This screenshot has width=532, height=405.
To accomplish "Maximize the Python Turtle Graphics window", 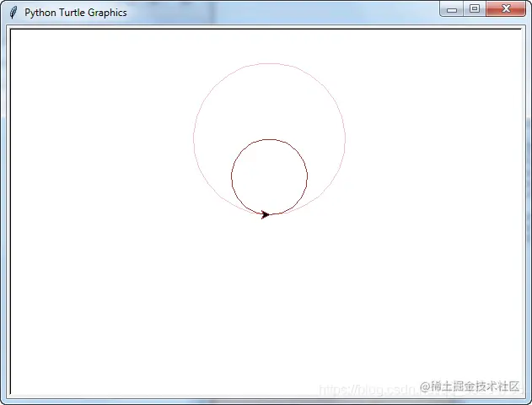I will (475, 8).
